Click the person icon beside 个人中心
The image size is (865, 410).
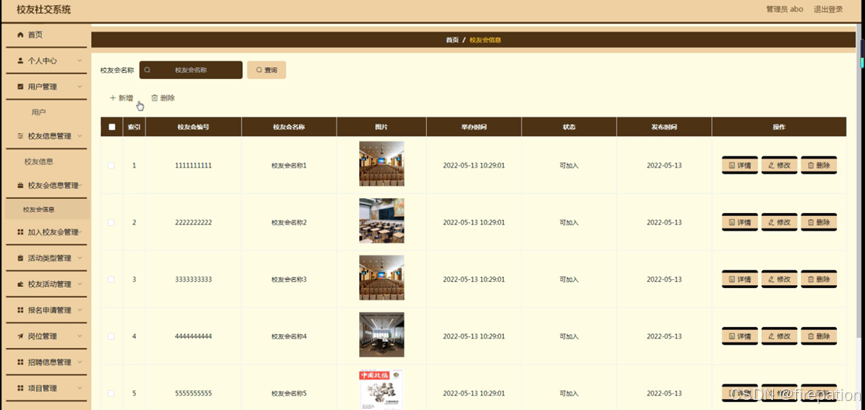20,61
